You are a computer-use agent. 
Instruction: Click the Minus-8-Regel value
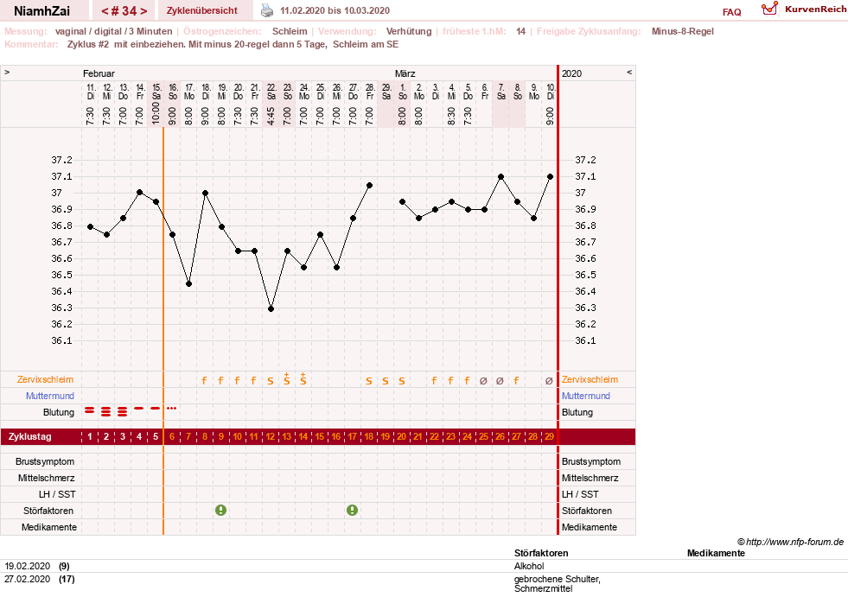683,31
